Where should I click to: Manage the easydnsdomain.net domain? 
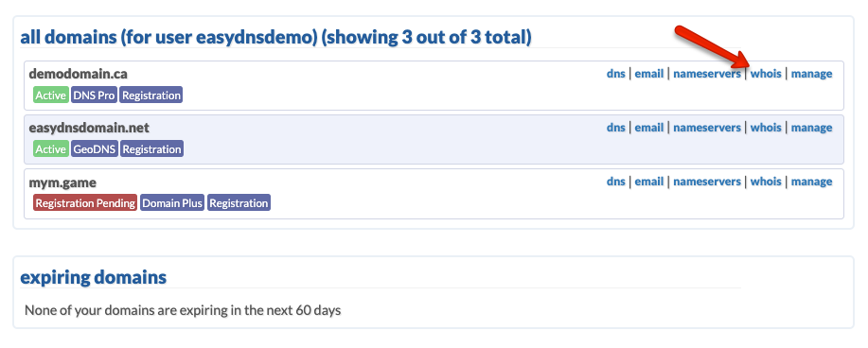point(811,128)
